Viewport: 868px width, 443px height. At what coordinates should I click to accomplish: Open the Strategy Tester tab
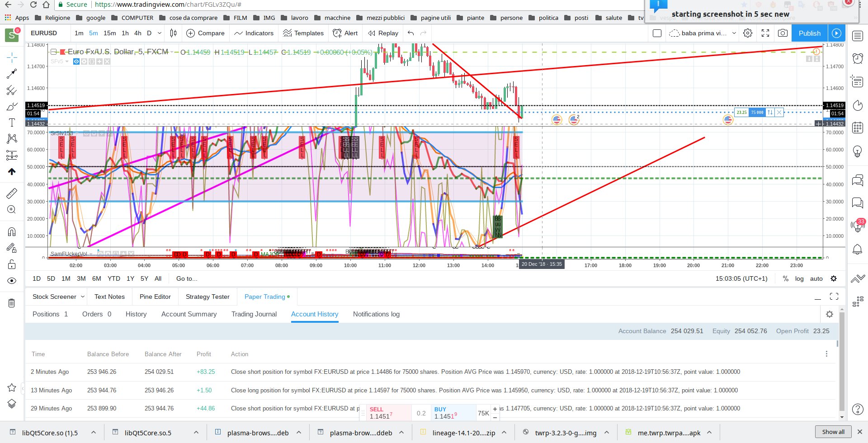208,297
